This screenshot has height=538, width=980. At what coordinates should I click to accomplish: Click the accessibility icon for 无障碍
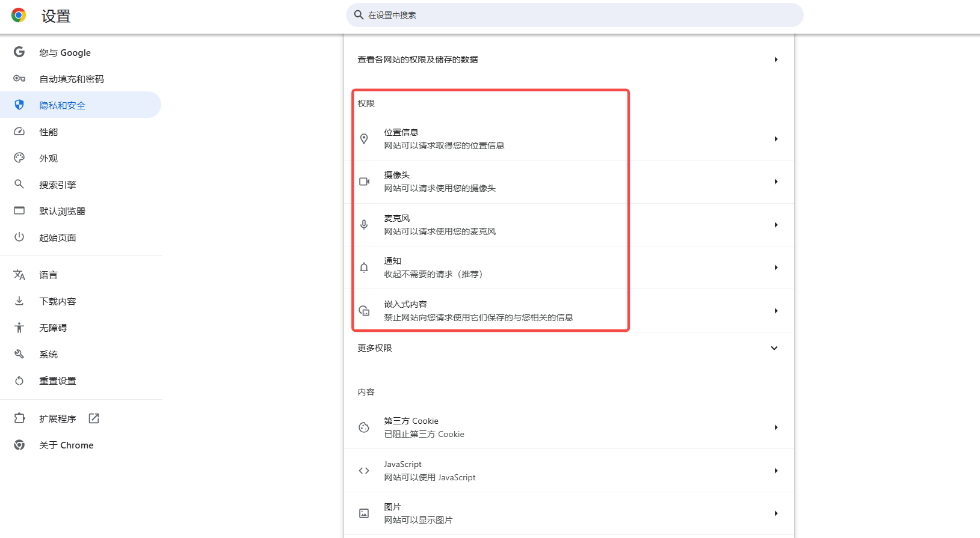click(x=19, y=328)
